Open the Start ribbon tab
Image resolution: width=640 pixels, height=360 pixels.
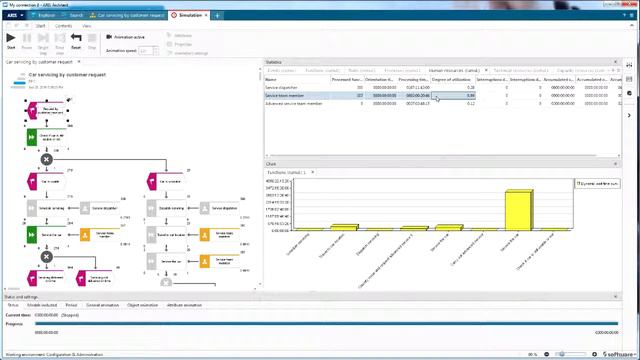[x=40, y=26]
